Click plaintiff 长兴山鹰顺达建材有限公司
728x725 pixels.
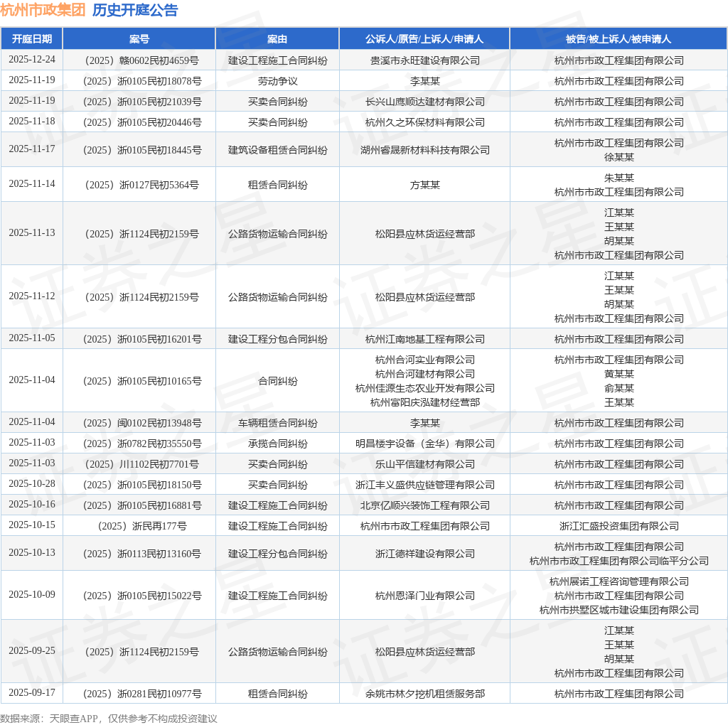(x=425, y=102)
